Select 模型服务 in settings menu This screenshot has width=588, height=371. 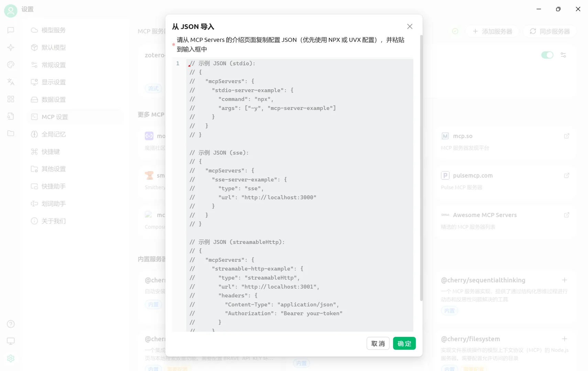pos(75,30)
